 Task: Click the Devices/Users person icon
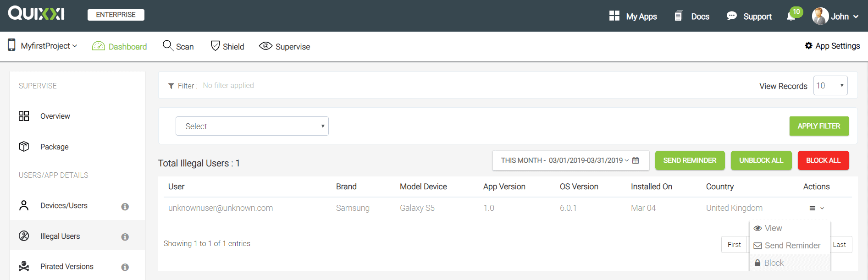tap(24, 205)
